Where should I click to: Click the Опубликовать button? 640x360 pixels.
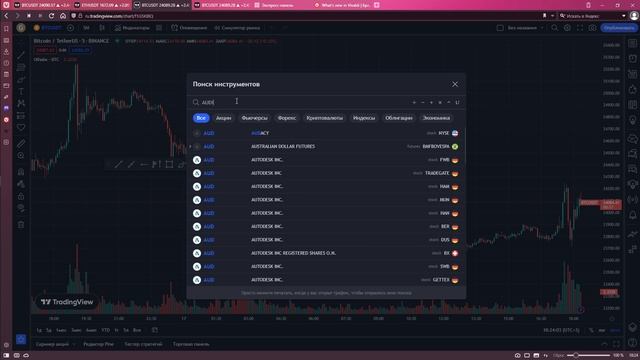(619, 28)
